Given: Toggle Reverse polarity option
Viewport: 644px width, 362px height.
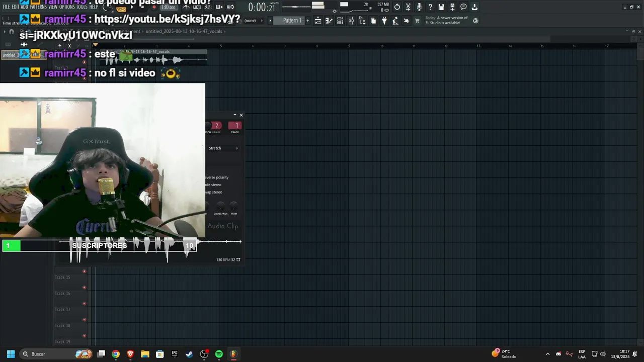Looking at the screenshot, I should coord(217,177).
